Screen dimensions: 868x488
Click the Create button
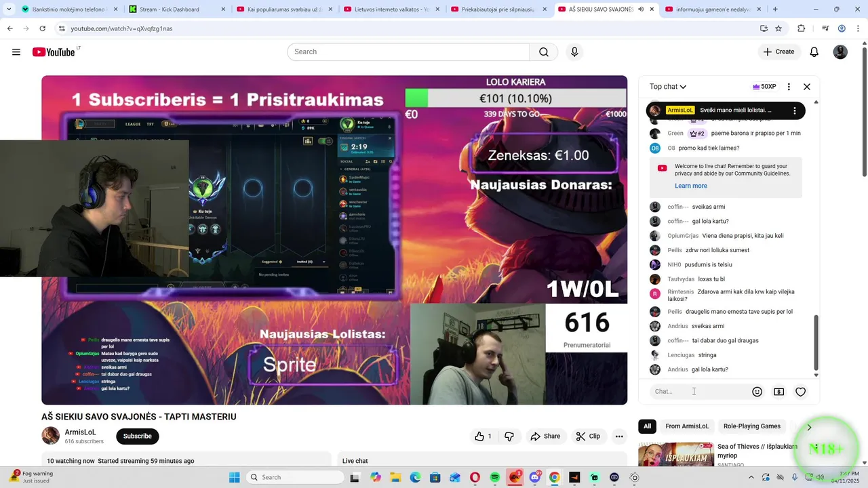pyautogui.click(x=778, y=52)
